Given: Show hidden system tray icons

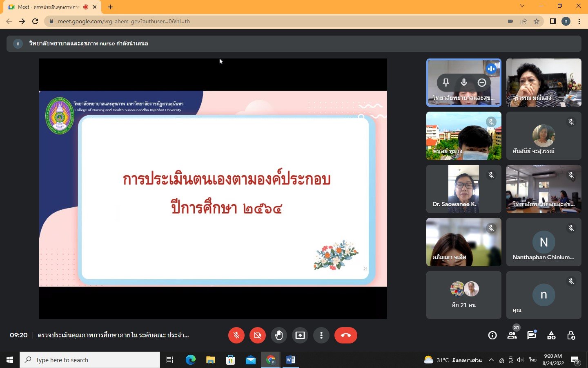Looking at the screenshot, I should click(491, 360).
